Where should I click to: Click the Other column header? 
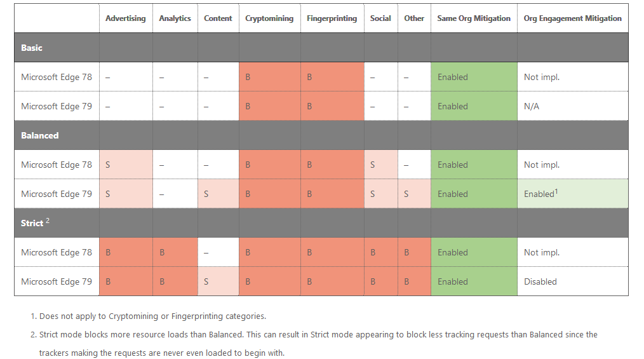pos(414,18)
